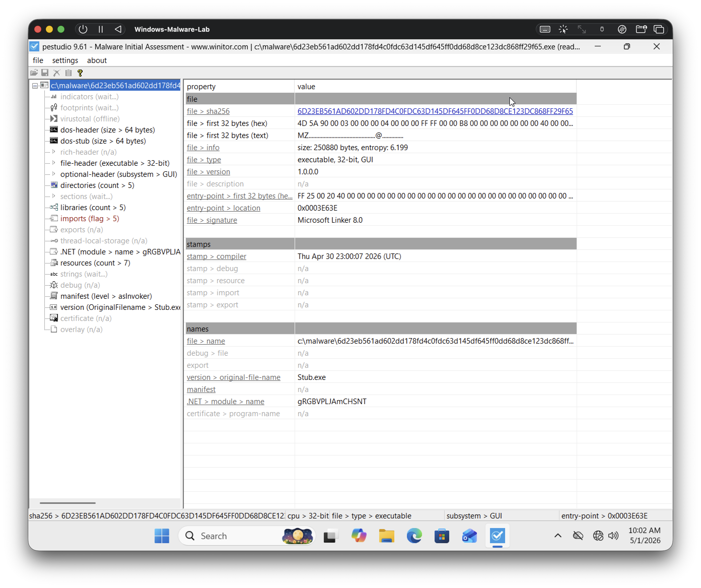Click the save toolbar icon in pestudio
Image resolution: width=701 pixels, height=588 pixels.
(x=45, y=73)
